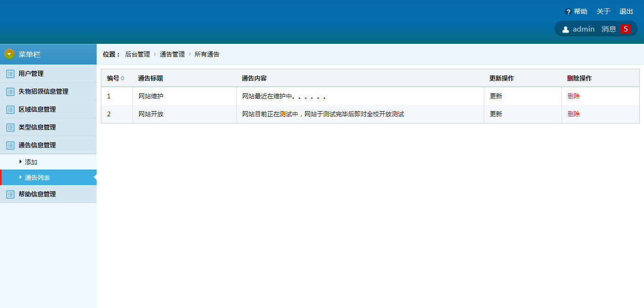Click the list icon beside 通告信息管理

tap(10, 145)
